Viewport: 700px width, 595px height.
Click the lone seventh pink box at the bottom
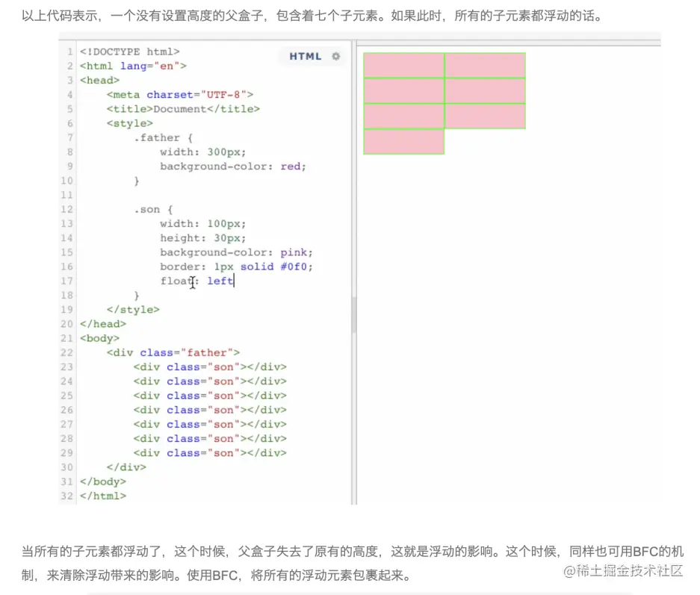(x=404, y=142)
